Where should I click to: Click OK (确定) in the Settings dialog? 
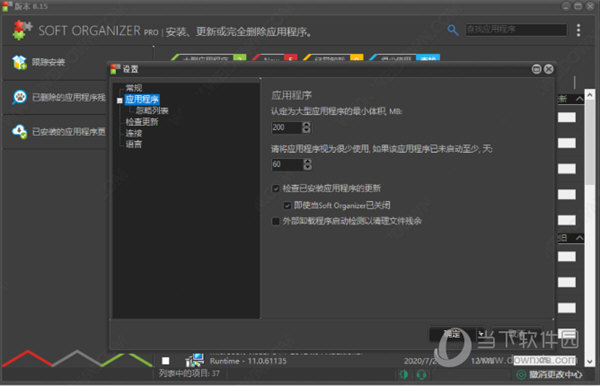click(452, 334)
